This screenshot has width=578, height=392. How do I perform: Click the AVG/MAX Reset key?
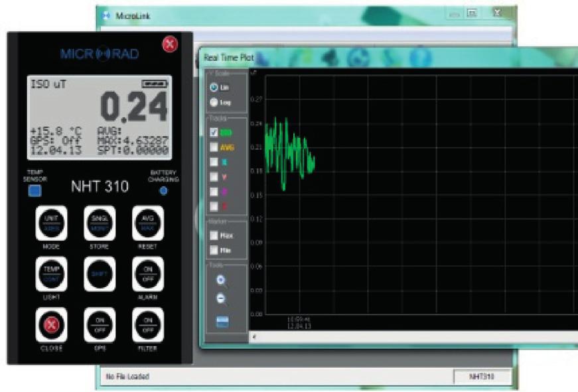[148, 224]
